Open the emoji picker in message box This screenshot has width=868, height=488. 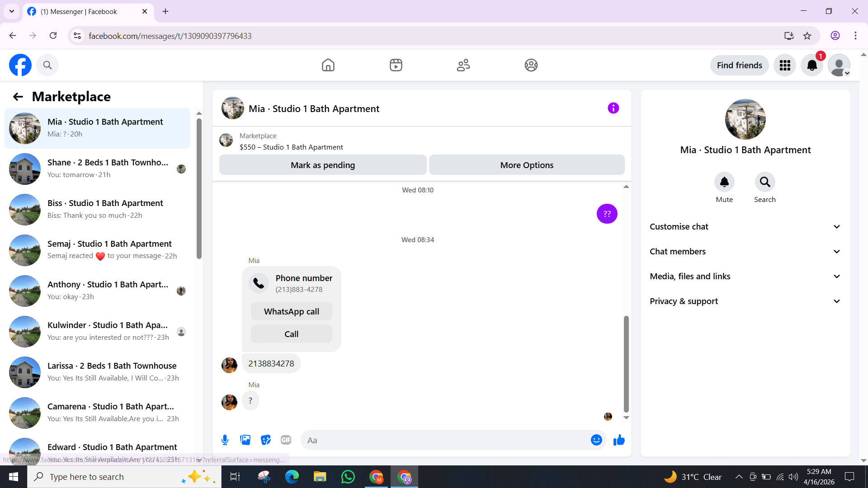click(x=596, y=440)
